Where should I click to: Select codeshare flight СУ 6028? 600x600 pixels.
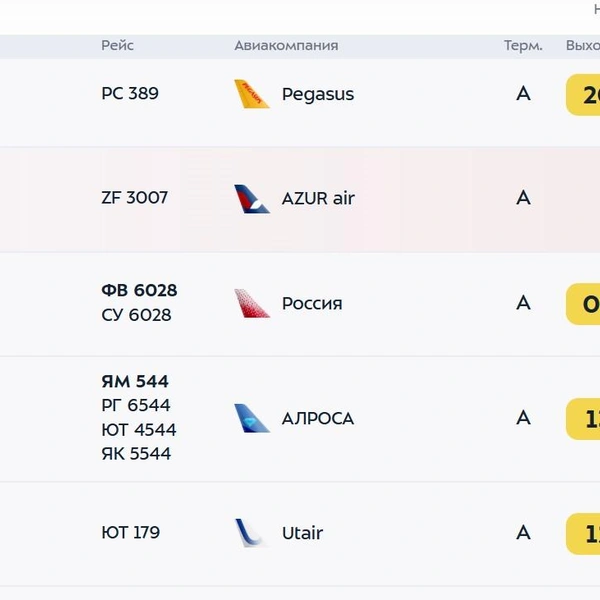pos(136,315)
